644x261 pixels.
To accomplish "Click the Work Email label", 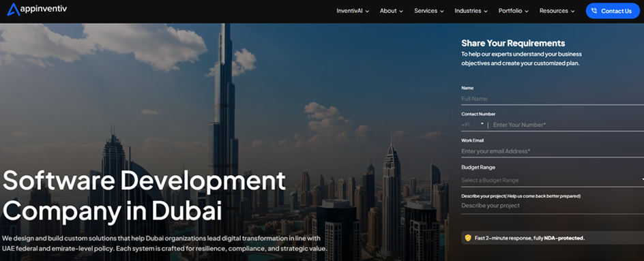I will pyautogui.click(x=472, y=140).
